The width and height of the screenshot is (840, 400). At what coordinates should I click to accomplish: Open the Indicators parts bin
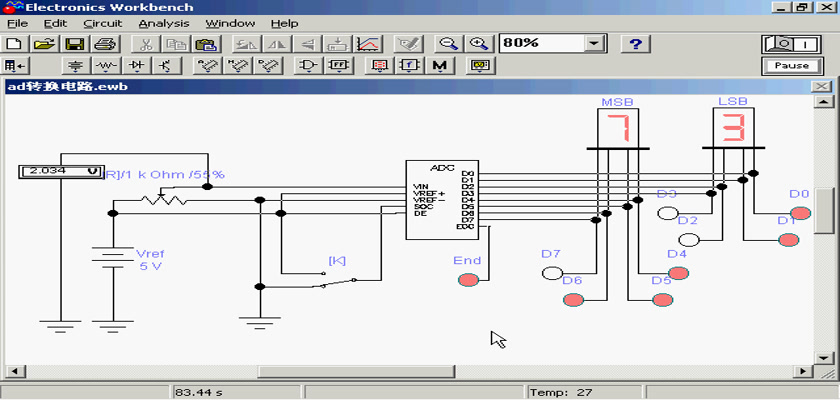tap(379, 66)
